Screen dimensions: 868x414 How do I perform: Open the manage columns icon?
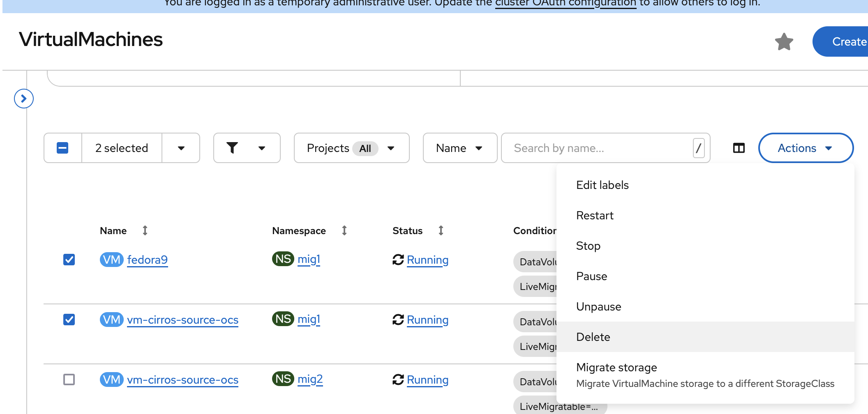coord(739,148)
